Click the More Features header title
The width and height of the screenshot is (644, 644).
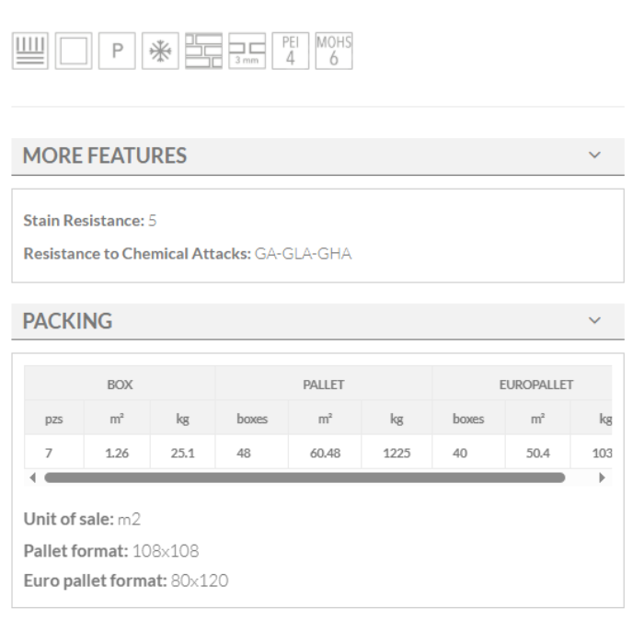click(x=104, y=156)
